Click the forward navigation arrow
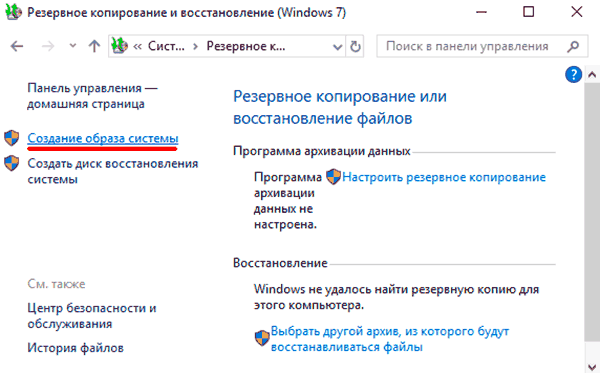 pyautogui.click(x=48, y=46)
